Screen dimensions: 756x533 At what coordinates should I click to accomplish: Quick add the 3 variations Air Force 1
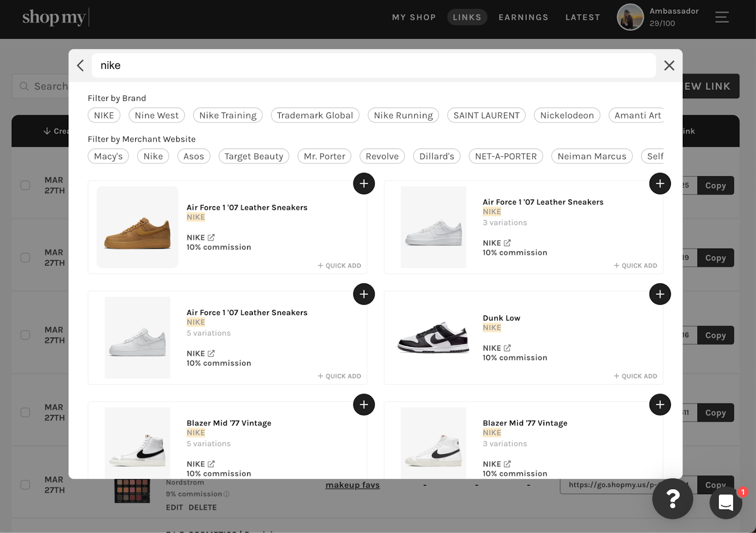(636, 266)
